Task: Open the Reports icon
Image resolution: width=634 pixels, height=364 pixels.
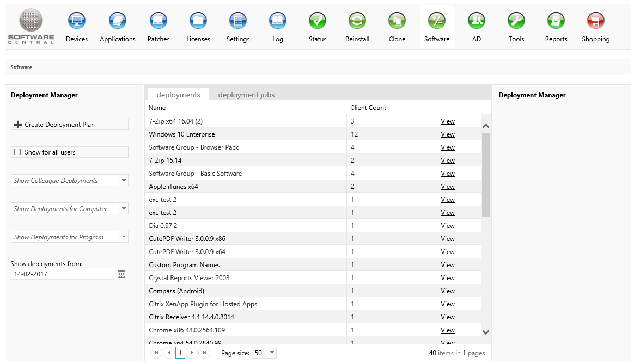Action: click(x=556, y=22)
